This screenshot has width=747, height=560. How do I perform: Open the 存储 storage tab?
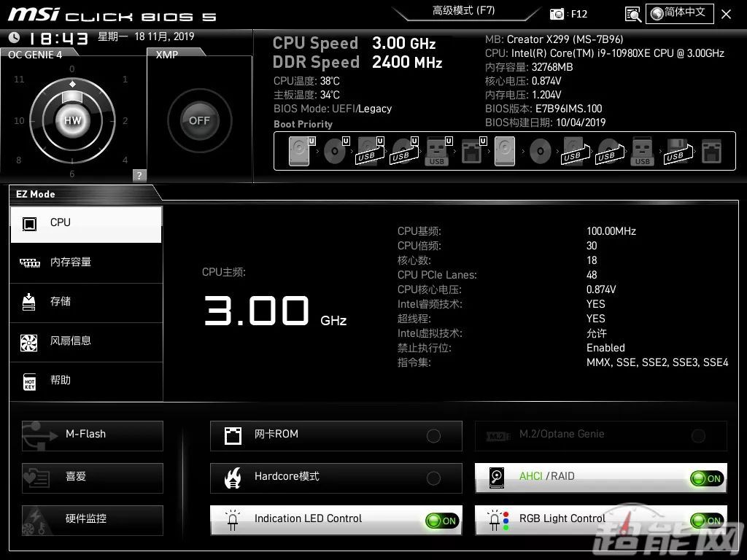(x=86, y=303)
